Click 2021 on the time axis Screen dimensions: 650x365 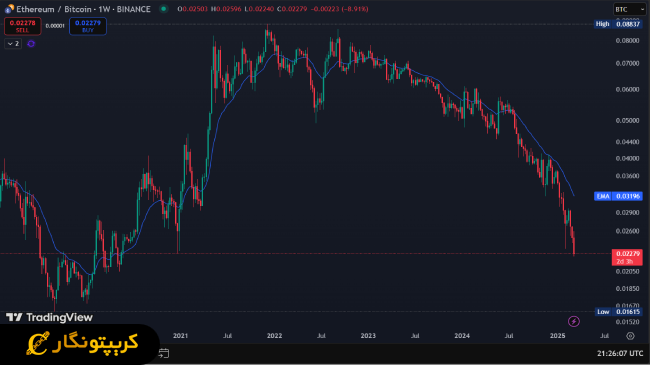point(180,336)
